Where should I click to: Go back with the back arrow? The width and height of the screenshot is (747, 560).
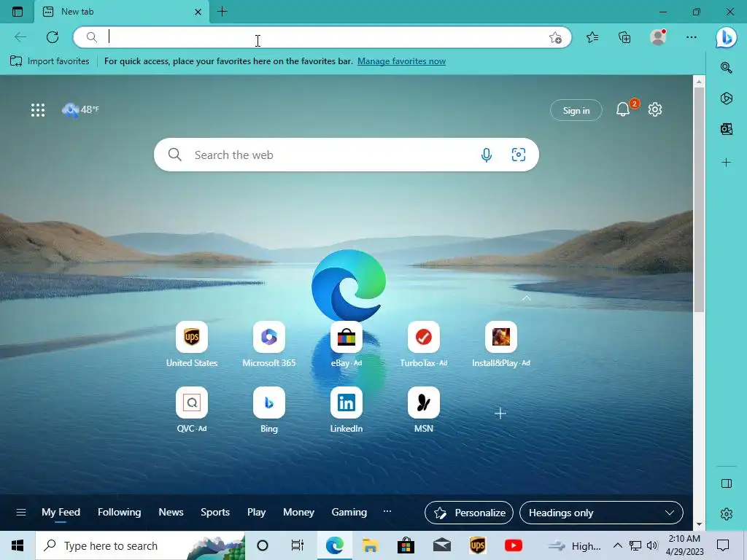[x=20, y=37]
